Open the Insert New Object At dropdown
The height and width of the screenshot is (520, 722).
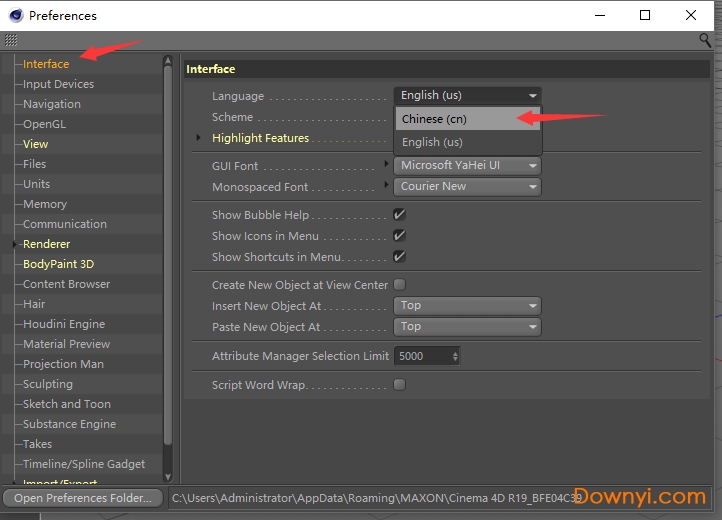467,306
